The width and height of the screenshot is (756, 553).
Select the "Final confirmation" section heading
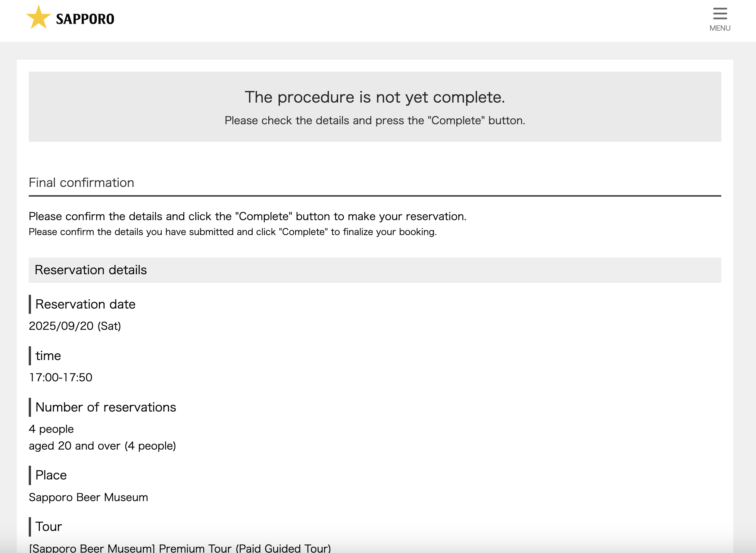81,182
